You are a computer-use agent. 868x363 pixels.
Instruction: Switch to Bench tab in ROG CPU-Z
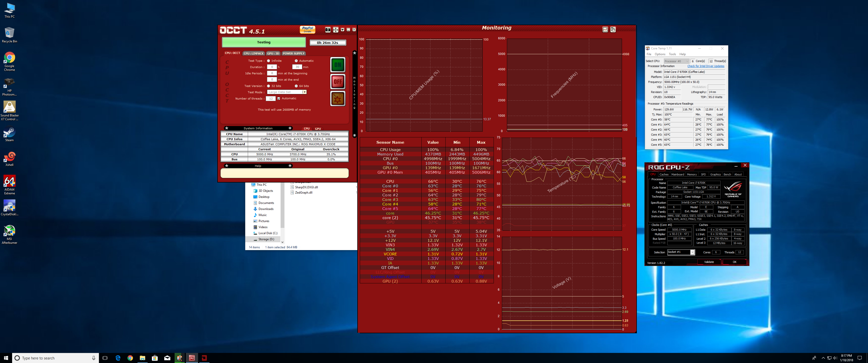pos(727,174)
